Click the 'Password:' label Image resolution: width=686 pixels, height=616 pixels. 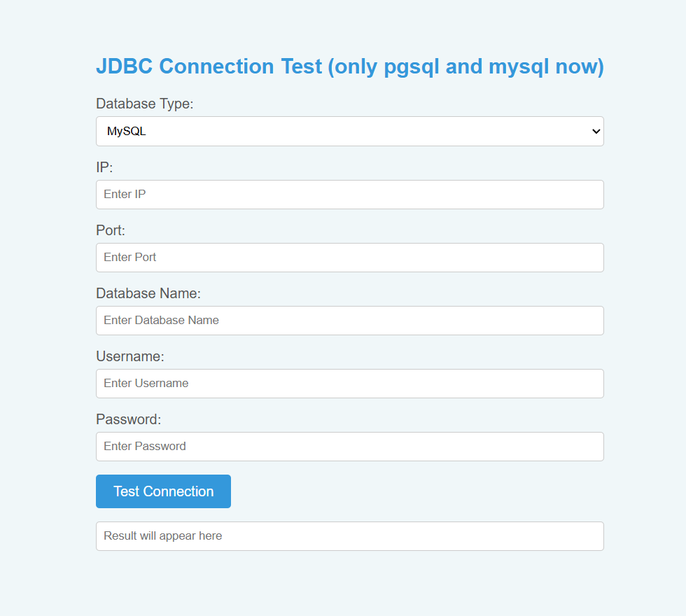click(129, 419)
